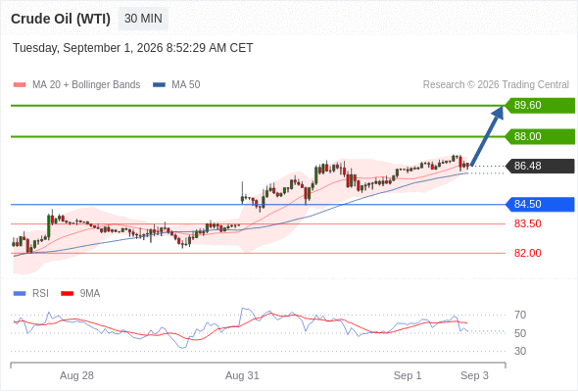The image size is (578, 392).
Task: Click the MA 20 pink legend swatch
Action: coord(20,85)
